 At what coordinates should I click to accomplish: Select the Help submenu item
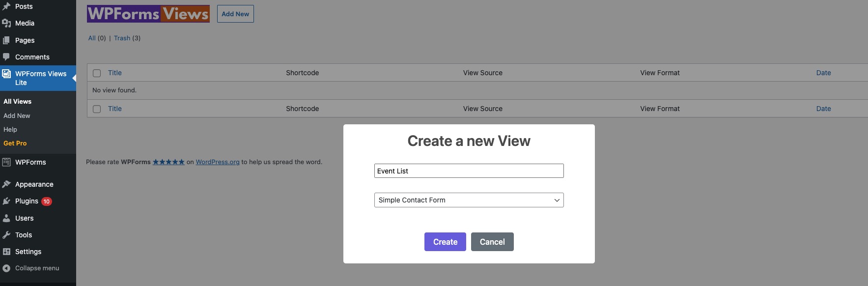pyautogui.click(x=10, y=129)
